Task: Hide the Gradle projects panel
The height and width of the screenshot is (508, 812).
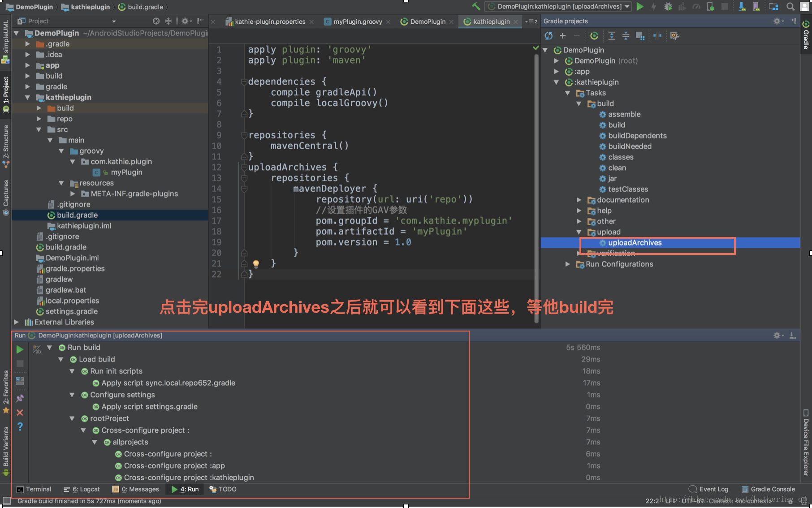Action: [x=793, y=21]
